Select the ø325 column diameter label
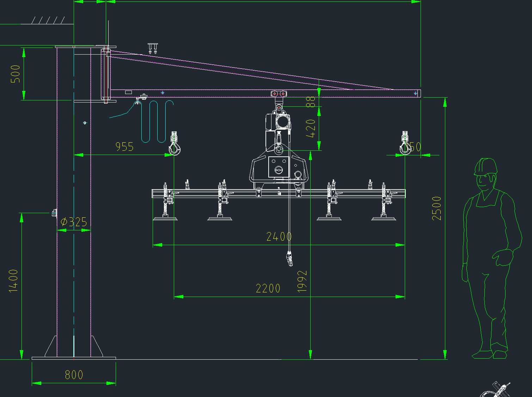Viewport: 532px width, 397px height. tap(74, 222)
